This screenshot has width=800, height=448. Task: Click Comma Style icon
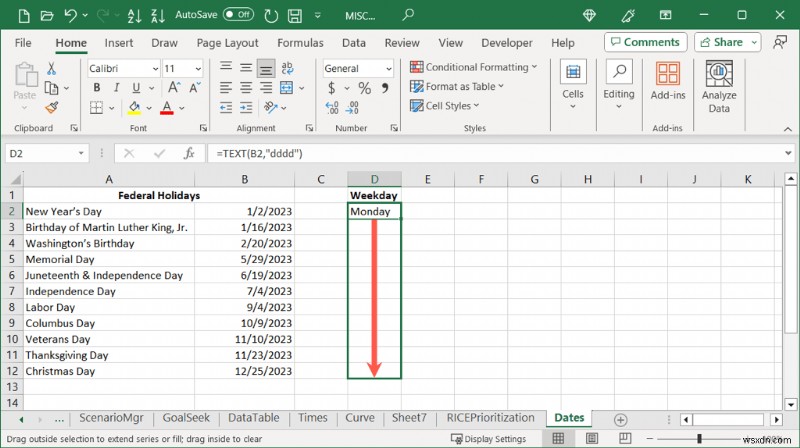click(x=385, y=88)
